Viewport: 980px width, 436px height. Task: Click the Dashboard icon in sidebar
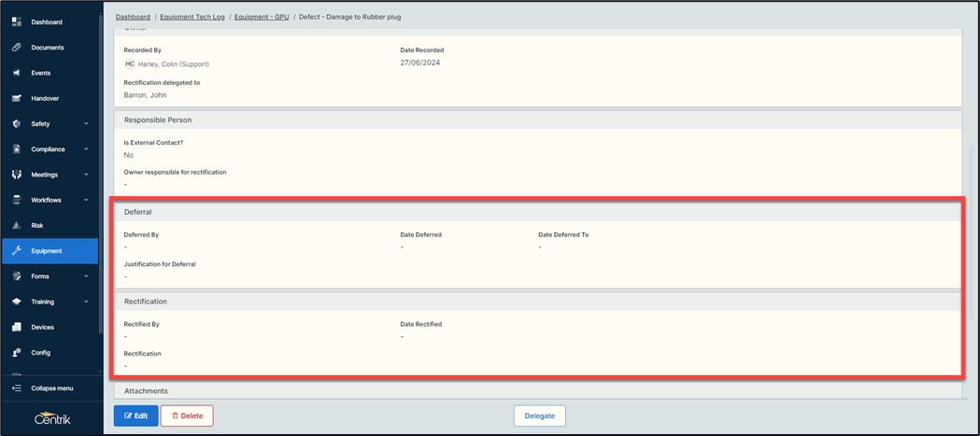(x=17, y=21)
